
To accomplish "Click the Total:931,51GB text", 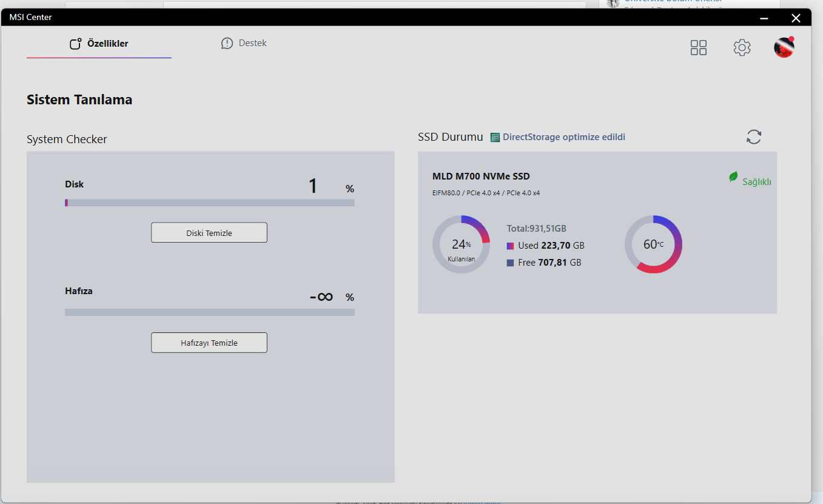I will point(537,229).
